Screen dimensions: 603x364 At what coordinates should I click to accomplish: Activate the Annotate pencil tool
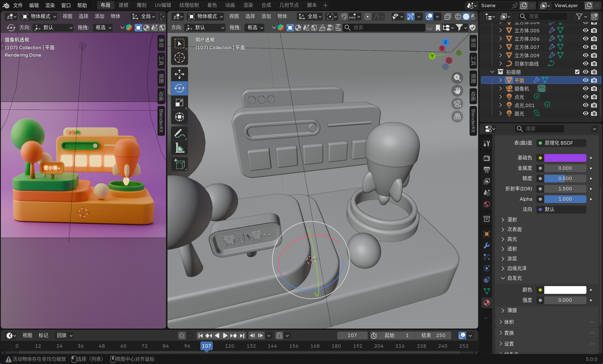pos(180,133)
